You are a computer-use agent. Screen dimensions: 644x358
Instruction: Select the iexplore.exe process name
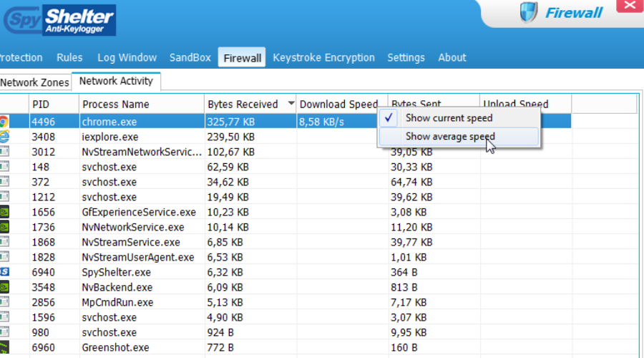tap(110, 137)
